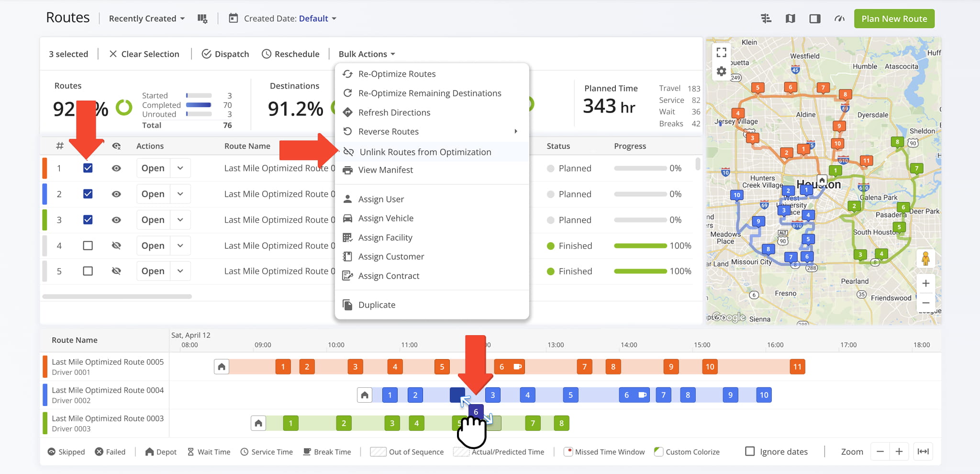Image resolution: width=980 pixels, height=474 pixels.
Task: Click the Street View pegman icon
Action: tap(925, 259)
